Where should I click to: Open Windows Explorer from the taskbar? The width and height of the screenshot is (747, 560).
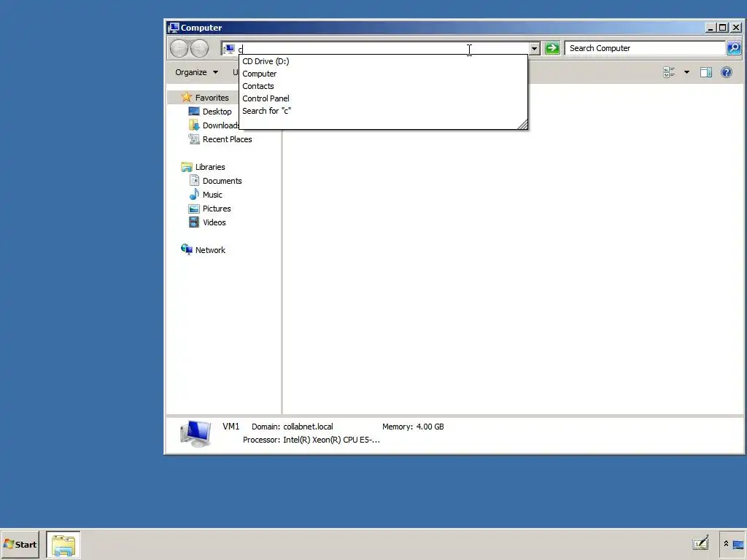click(x=63, y=545)
